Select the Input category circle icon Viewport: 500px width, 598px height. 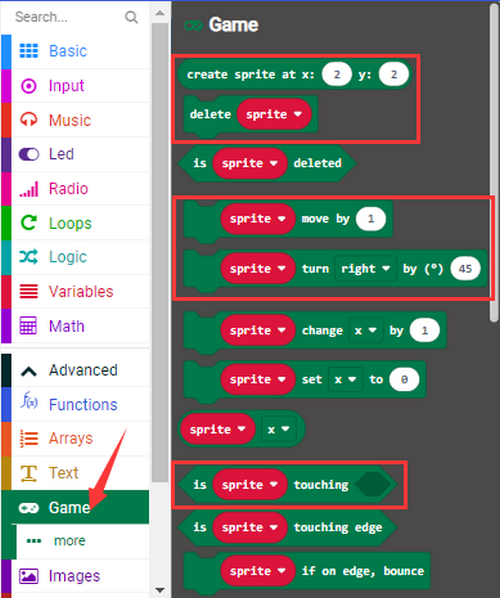tap(29, 86)
